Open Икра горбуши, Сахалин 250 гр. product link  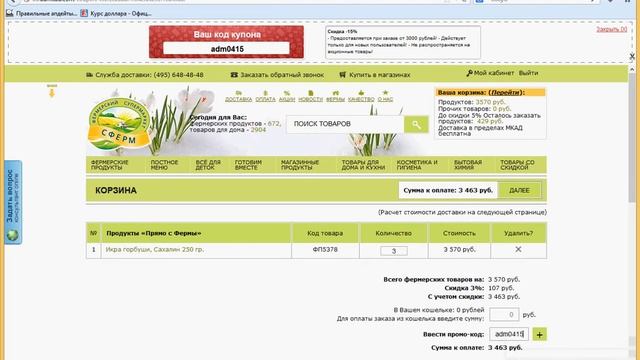coord(155,249)
